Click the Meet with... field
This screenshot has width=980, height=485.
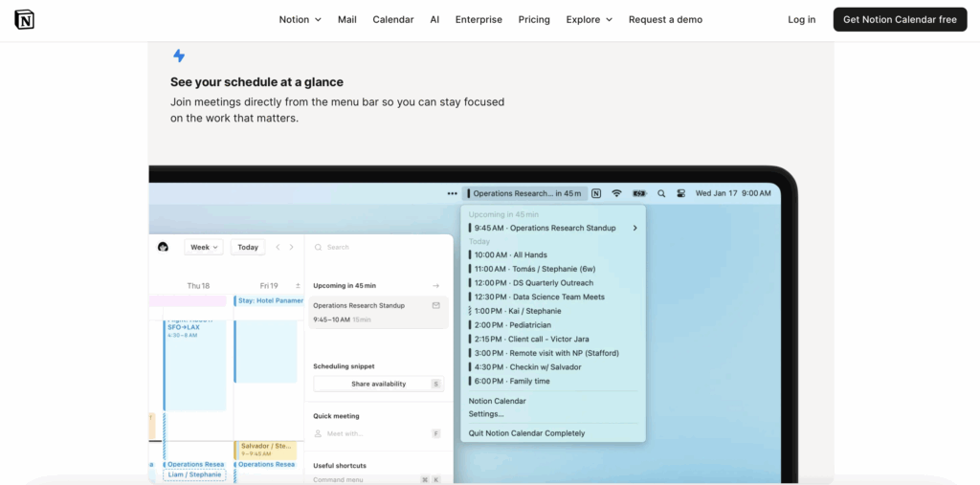[378, 433]
